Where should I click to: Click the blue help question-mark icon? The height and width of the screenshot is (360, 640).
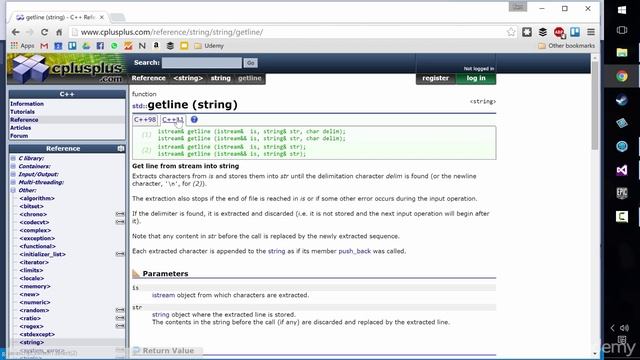194,120
